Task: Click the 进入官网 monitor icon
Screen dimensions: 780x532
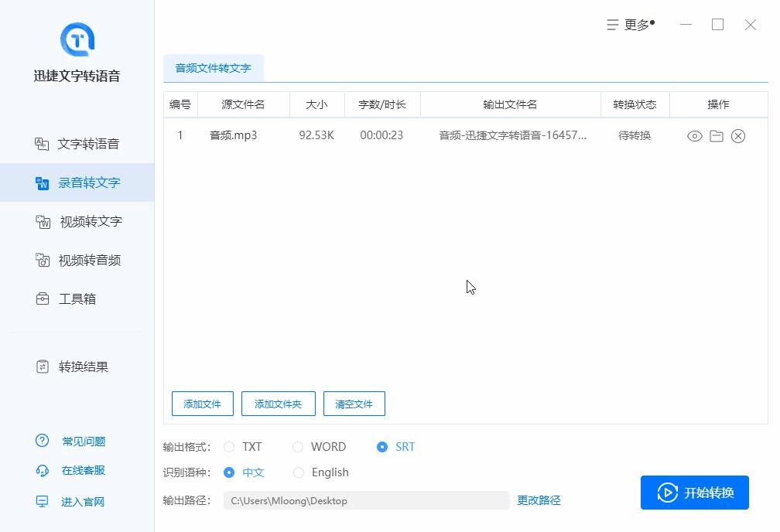Action: click(x=43, y=501)
